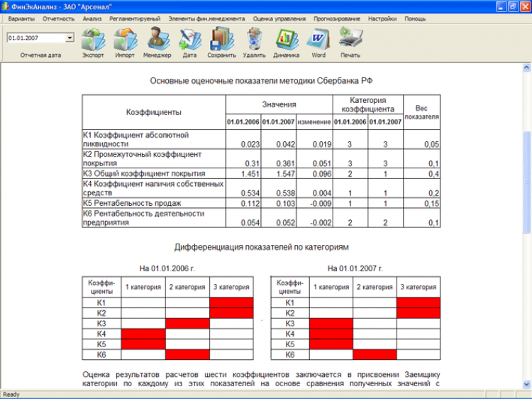This screenshot has height=399, width=532.
Task: Click the row label К4 Коэффициент наличия собственных средств
Action: (153, 188)
